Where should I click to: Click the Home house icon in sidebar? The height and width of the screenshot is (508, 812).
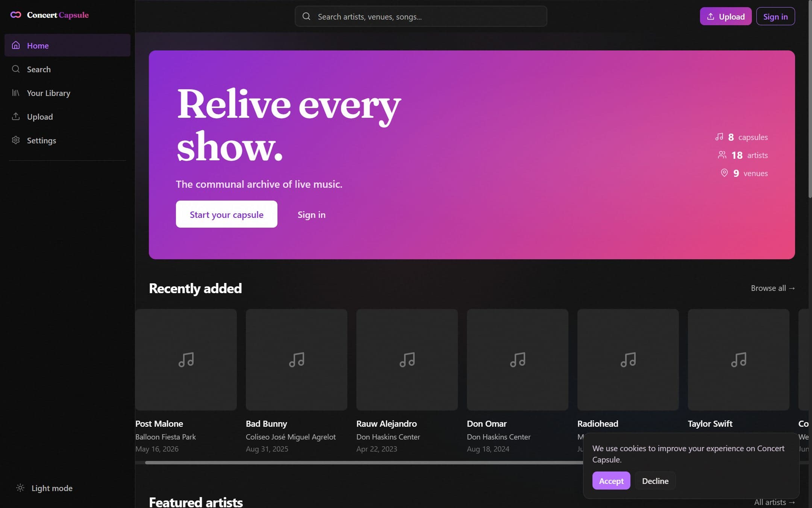tap(16, 45)
